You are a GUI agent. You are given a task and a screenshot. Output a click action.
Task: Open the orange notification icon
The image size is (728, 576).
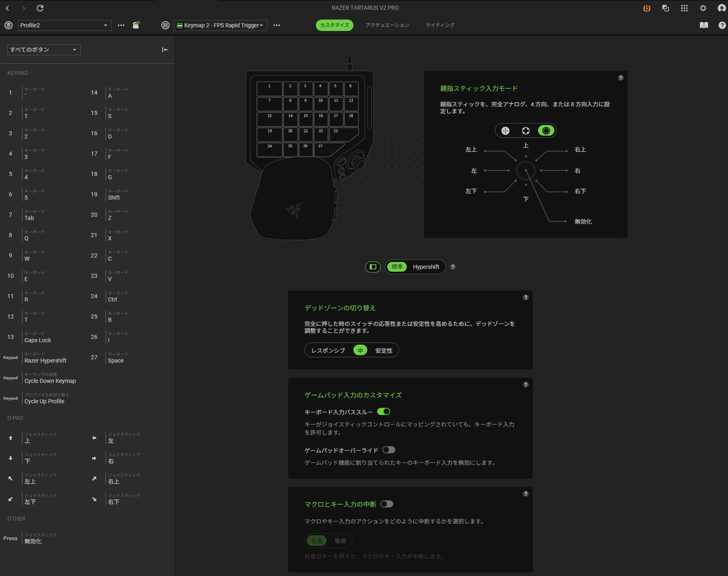tap(647, 8)
